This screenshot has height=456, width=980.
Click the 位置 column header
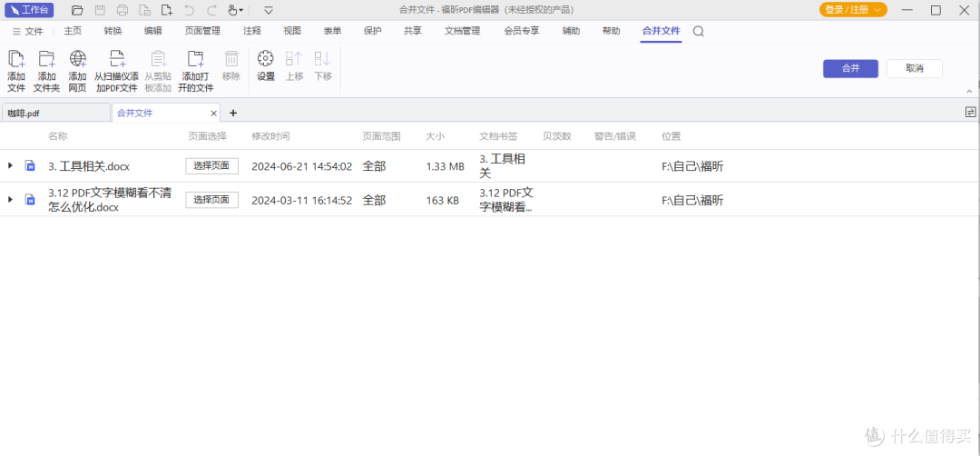tap(671, 136)
